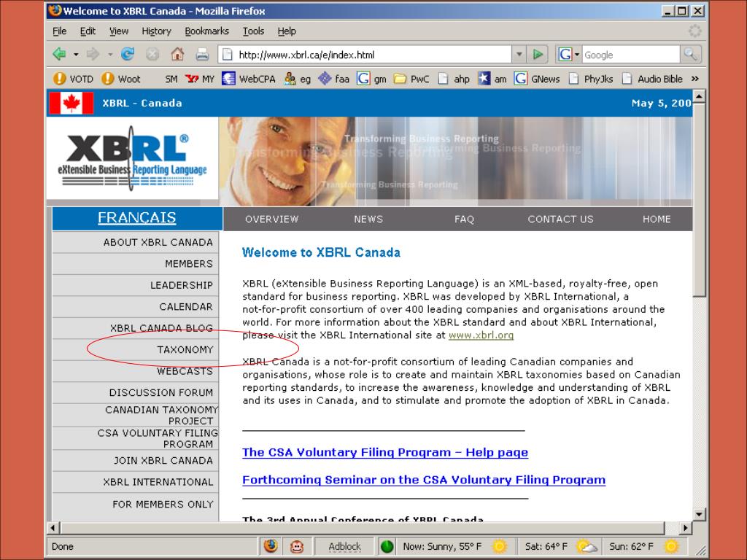Viewport: 747px width, 560px height.
Task: Open the Woot bookmark
Action: [x=121, y=79]
